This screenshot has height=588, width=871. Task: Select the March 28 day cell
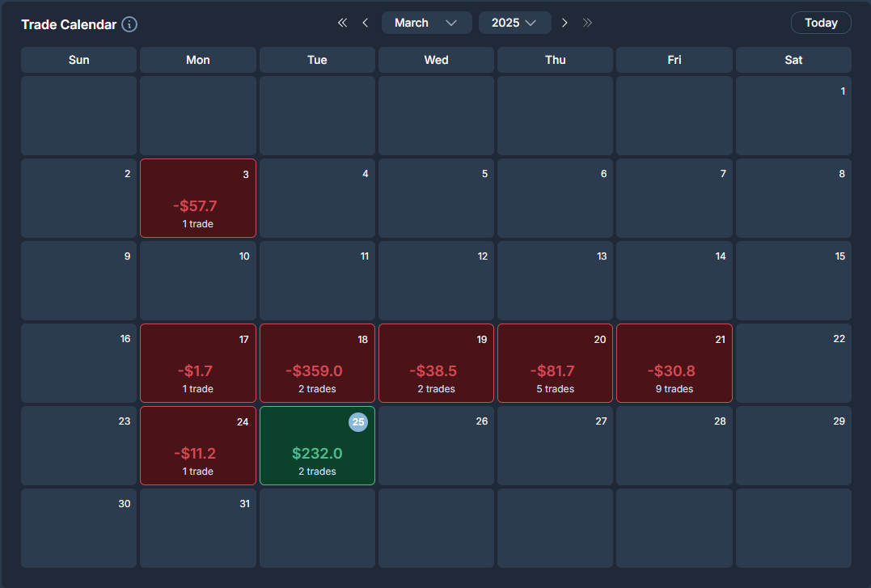(x=674, y=446)
